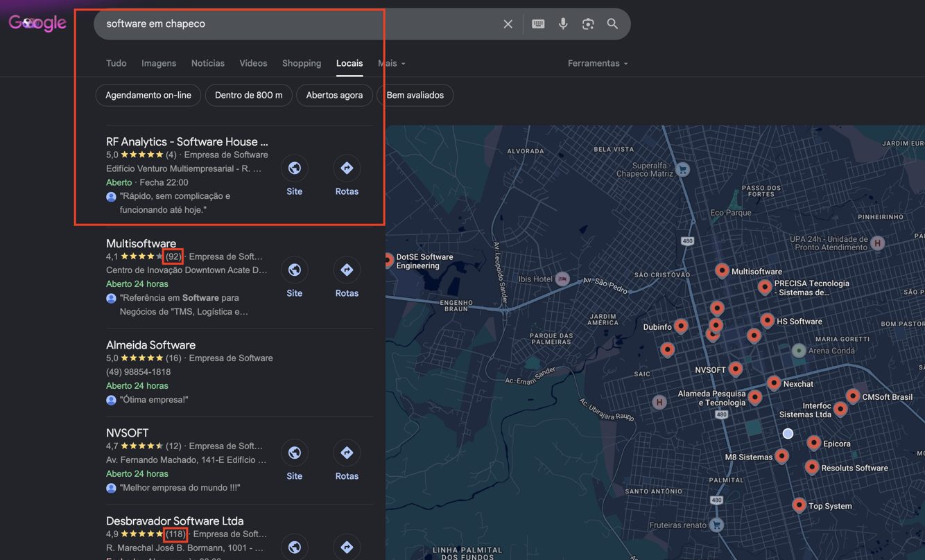Select the Locais tab
The image size is (925, 560).
[x=349, y=63]
